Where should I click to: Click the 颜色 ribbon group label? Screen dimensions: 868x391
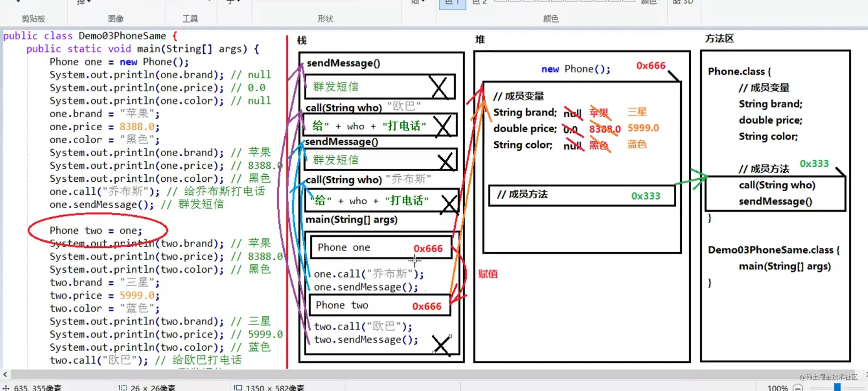551,19
